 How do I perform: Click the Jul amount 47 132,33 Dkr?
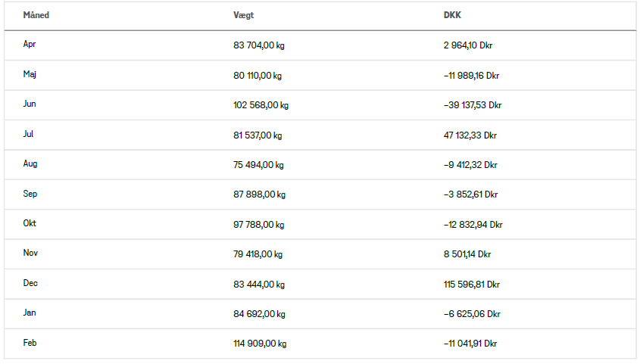click(x=470, y=135)
